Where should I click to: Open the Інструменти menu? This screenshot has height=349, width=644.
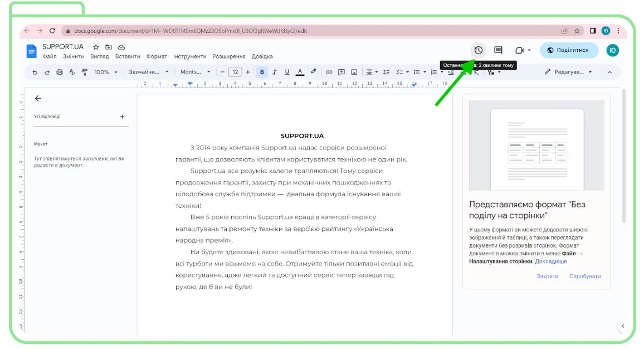pos(189,57)
